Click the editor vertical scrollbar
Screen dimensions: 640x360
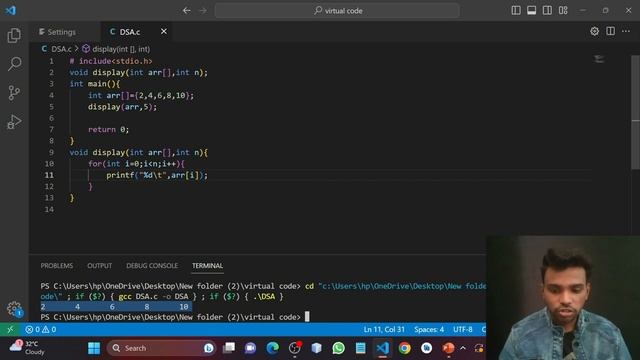click(x=636, y=112)
